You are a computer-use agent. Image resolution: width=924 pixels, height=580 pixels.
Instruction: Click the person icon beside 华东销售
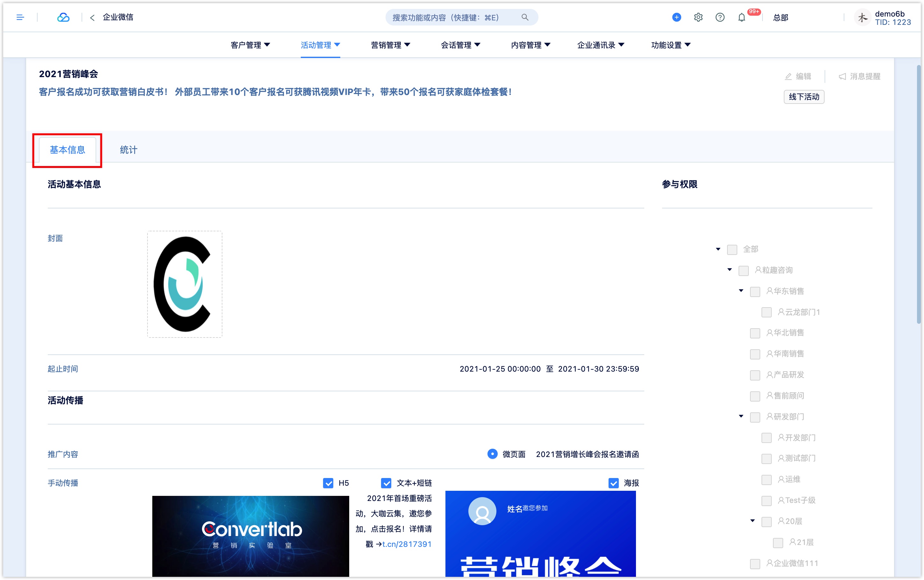coord(769,291)
